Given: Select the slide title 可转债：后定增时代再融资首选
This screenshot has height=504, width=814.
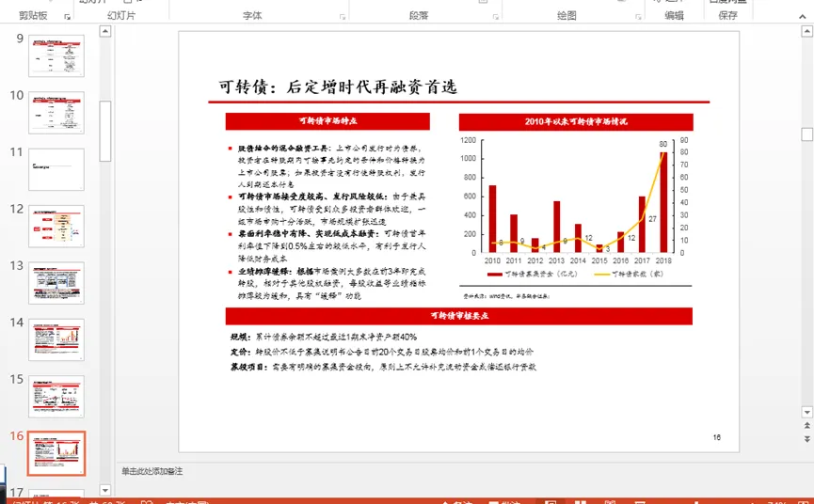Looking at the screenshot, I should [x=338, y=87].
